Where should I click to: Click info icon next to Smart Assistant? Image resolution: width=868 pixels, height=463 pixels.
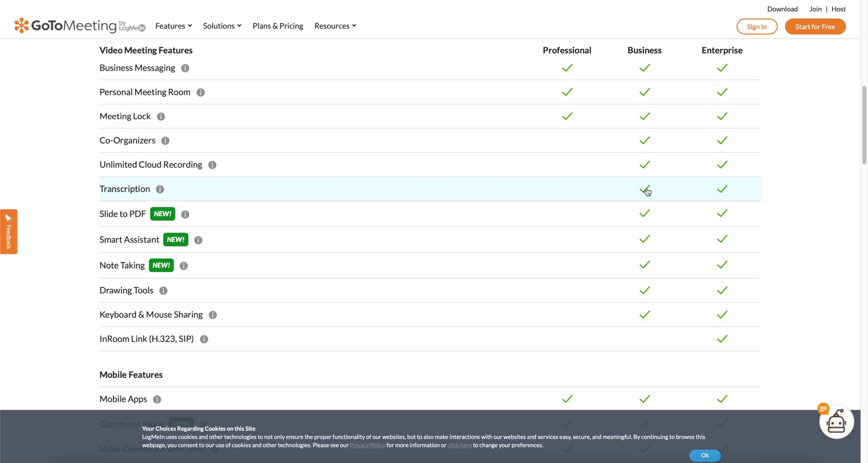click(198, 240)
